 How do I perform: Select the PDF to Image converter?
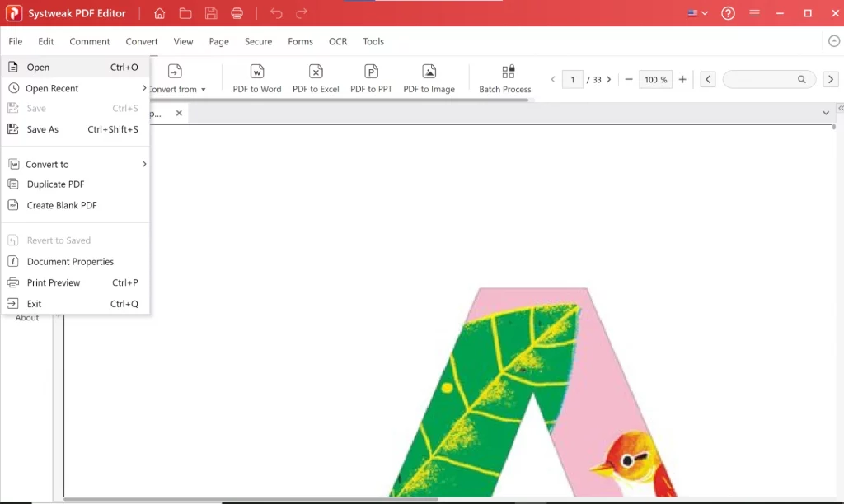coord(429,77)
